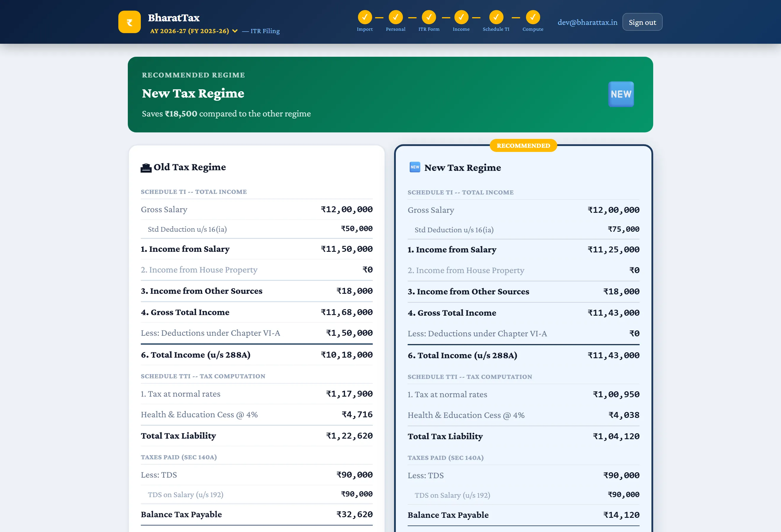Viewport: 781px width, 532px height.
Task: Select the BharatTax brand title
Action: point(174,17)
